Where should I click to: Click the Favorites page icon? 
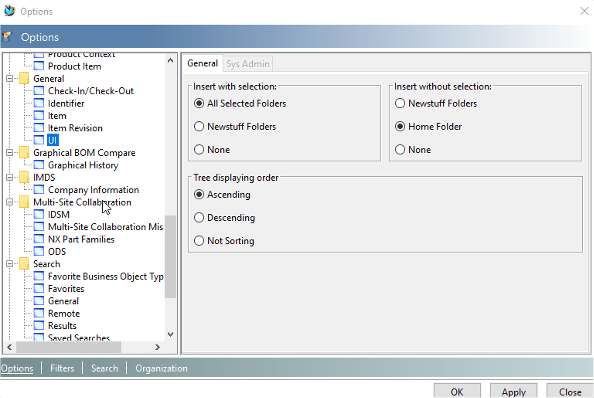[39, 289]
